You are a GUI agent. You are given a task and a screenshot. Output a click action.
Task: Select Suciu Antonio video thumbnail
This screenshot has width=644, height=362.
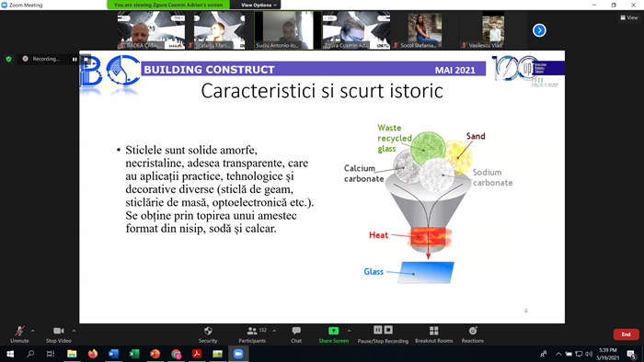pos(288,30)
